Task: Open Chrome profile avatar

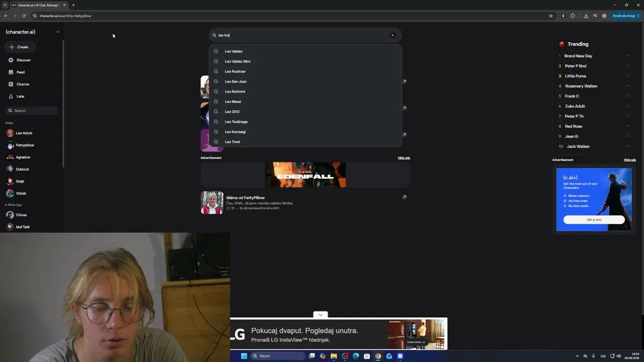Action: 604,16
